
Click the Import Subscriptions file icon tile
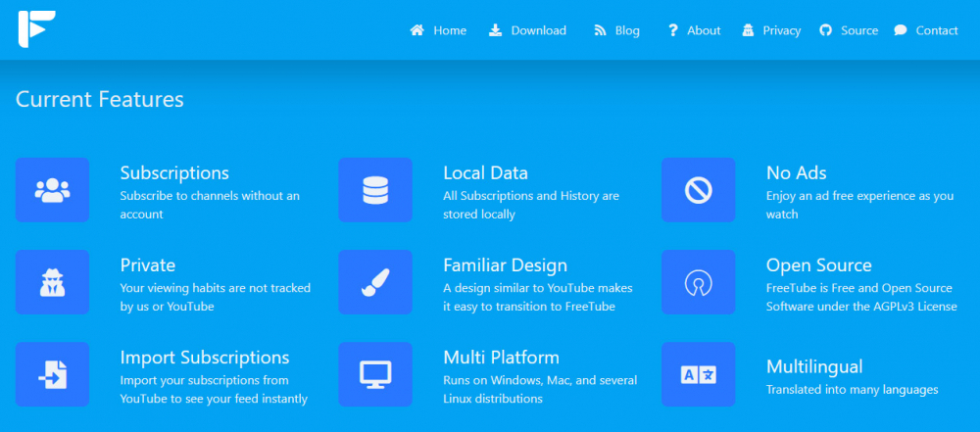pos(53,374)
